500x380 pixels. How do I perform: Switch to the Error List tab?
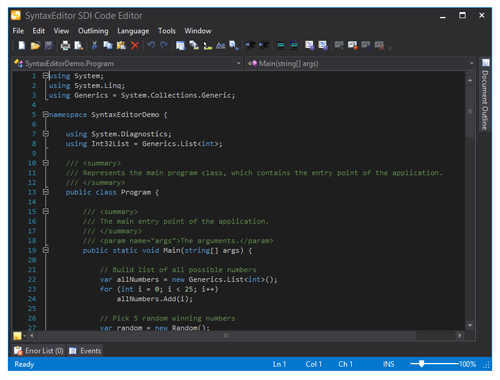point(39,351)
